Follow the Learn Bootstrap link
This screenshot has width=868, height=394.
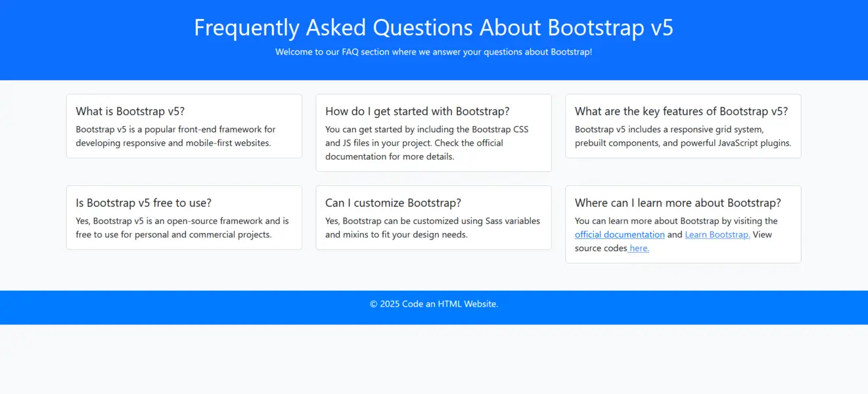pyautogui.click(x=718, y=234)
